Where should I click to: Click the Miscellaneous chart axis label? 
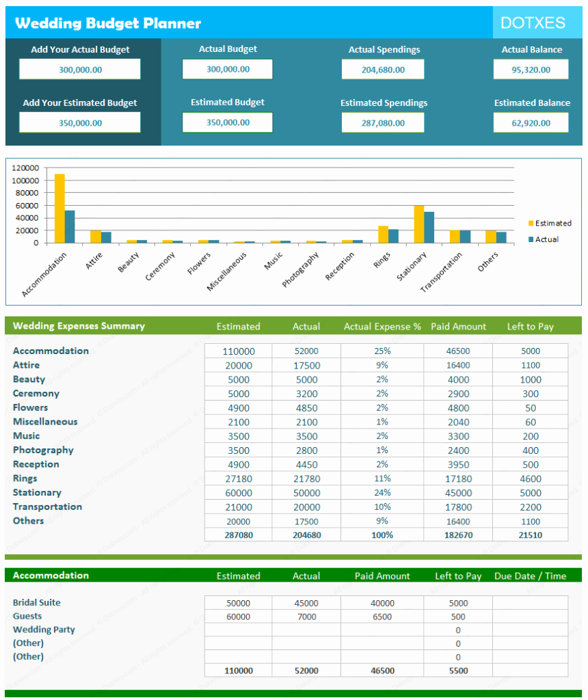[226, 271]
